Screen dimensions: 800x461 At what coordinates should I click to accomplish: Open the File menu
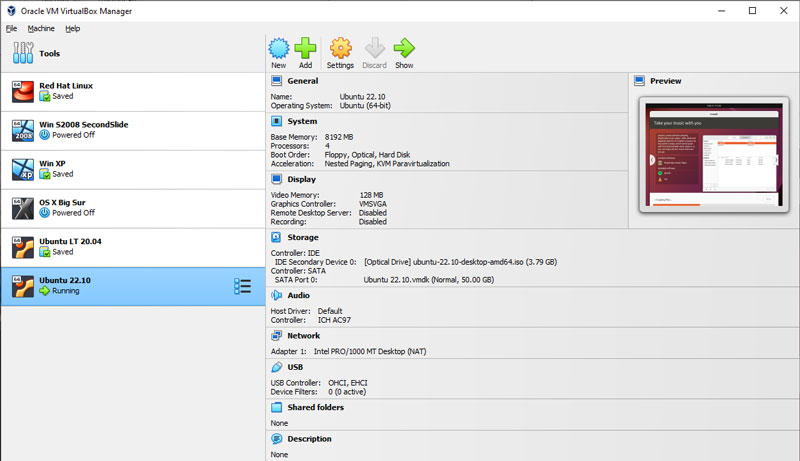tap(11, 29)
